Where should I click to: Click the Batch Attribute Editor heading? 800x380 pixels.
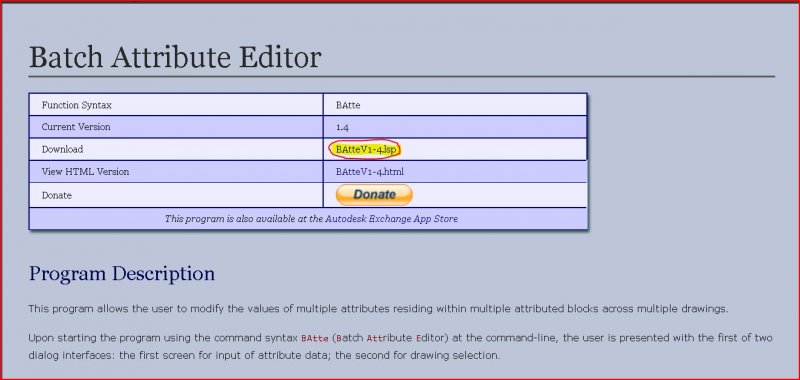(x=174, y=57)
